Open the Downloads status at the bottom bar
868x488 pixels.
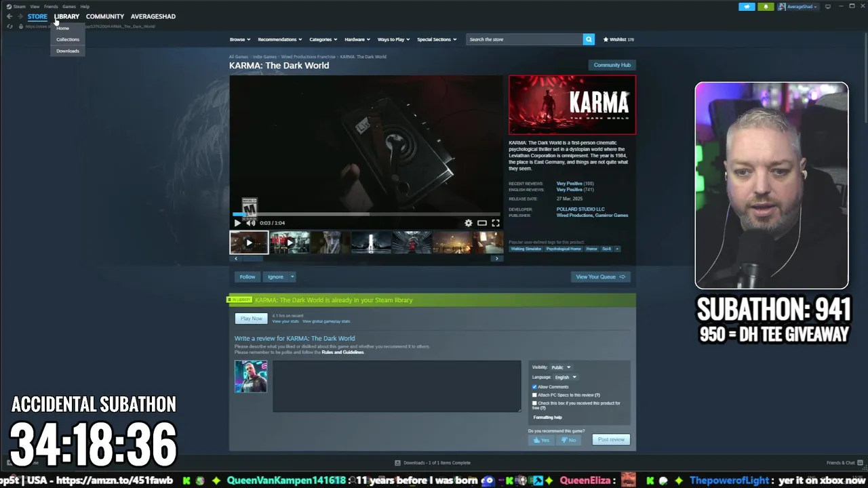[x=433, y=463]
